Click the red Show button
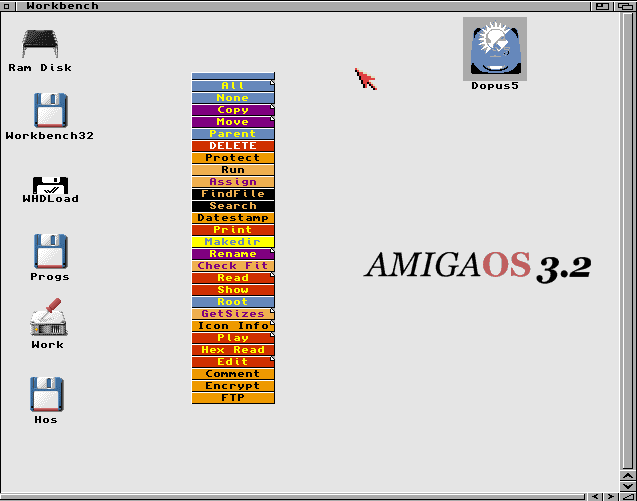 pos(233,289)
